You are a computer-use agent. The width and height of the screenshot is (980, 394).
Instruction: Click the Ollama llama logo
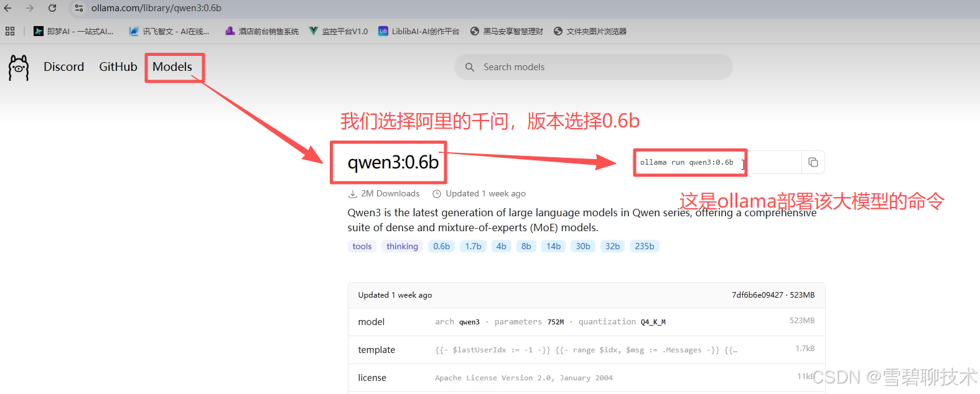tap(19, 67)
